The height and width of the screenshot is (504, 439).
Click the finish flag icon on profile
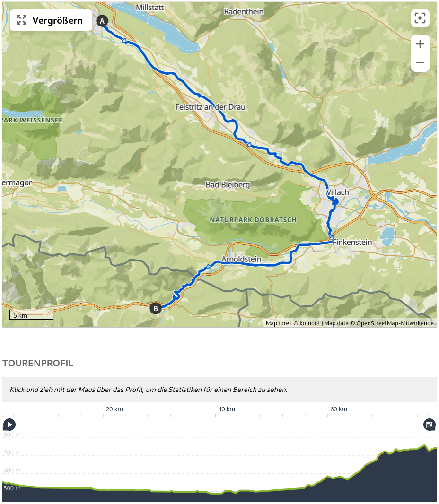[x=430, y=425]
